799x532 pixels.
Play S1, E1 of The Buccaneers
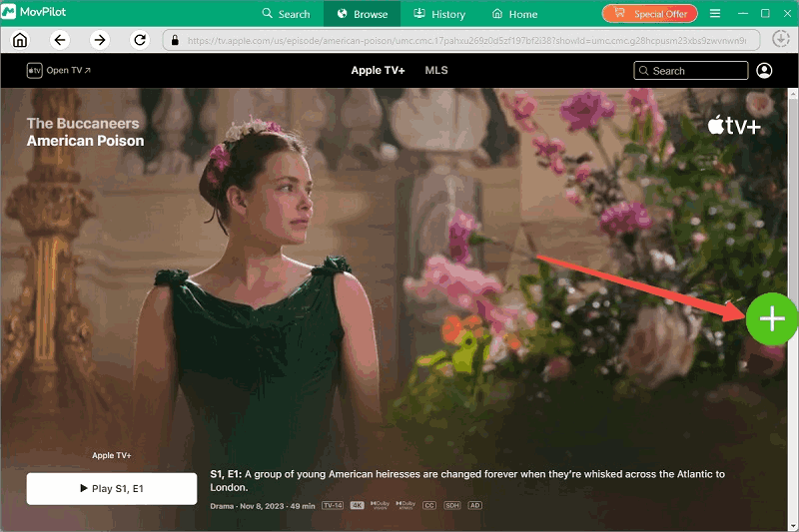[111, 488]
